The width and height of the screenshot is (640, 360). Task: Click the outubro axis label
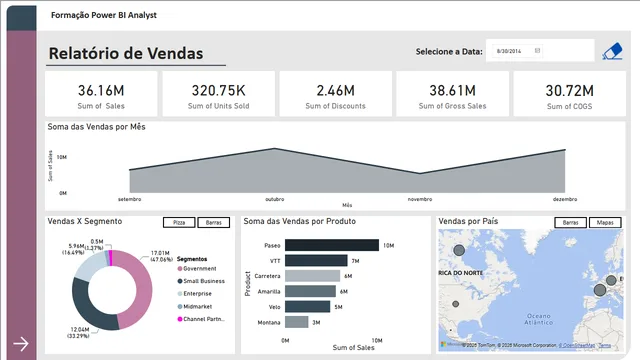pos(275,199)
